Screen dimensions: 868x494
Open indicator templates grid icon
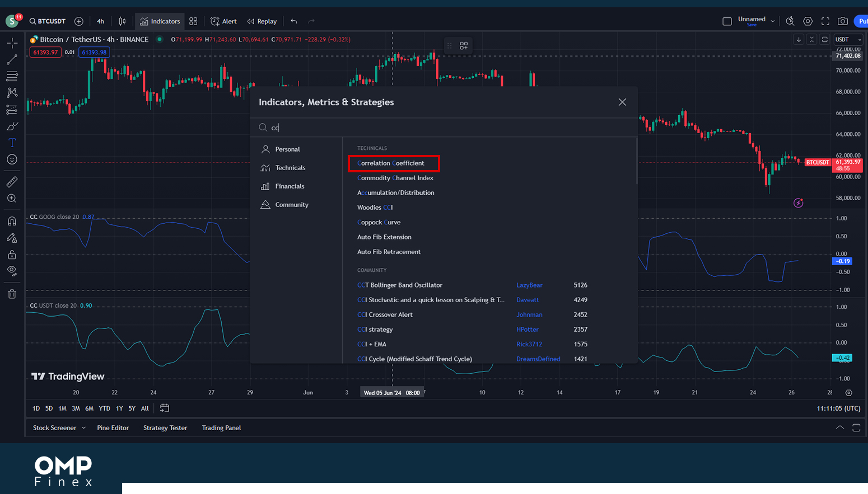coord(193,21)
